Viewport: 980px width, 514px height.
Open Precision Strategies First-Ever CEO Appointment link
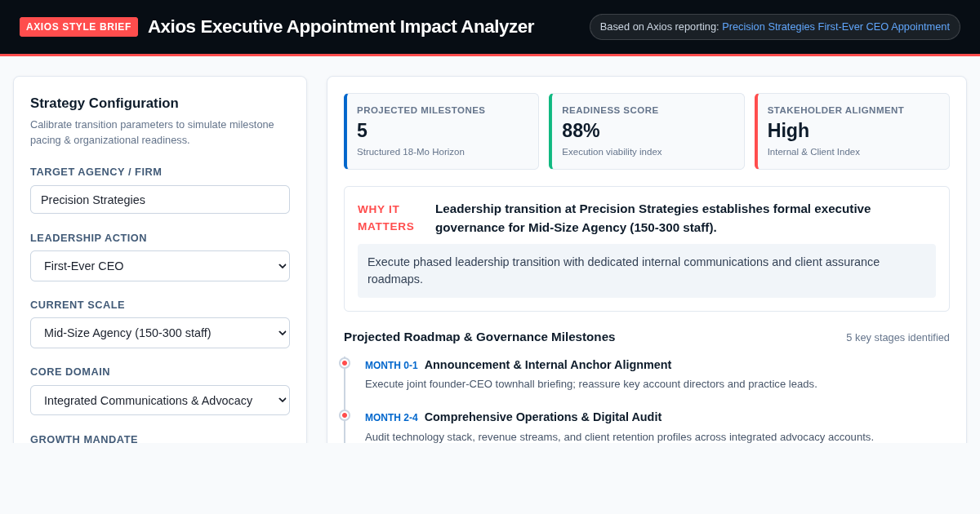point(835,27)
